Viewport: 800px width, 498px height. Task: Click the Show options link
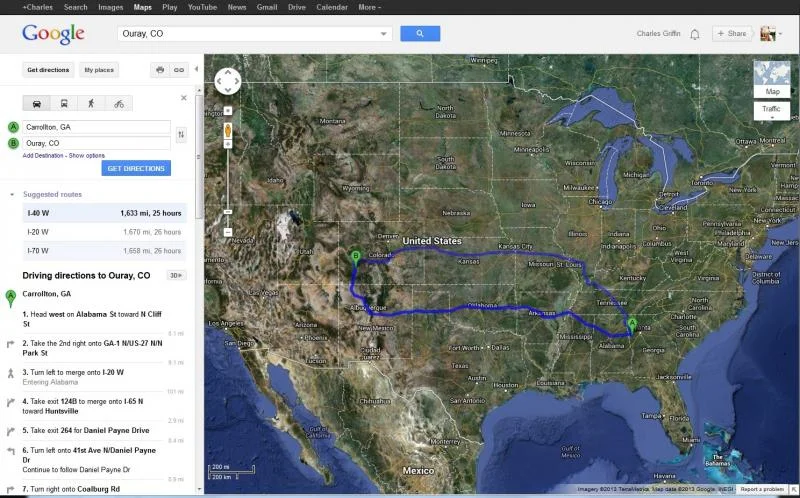click(x=87, y=156)
